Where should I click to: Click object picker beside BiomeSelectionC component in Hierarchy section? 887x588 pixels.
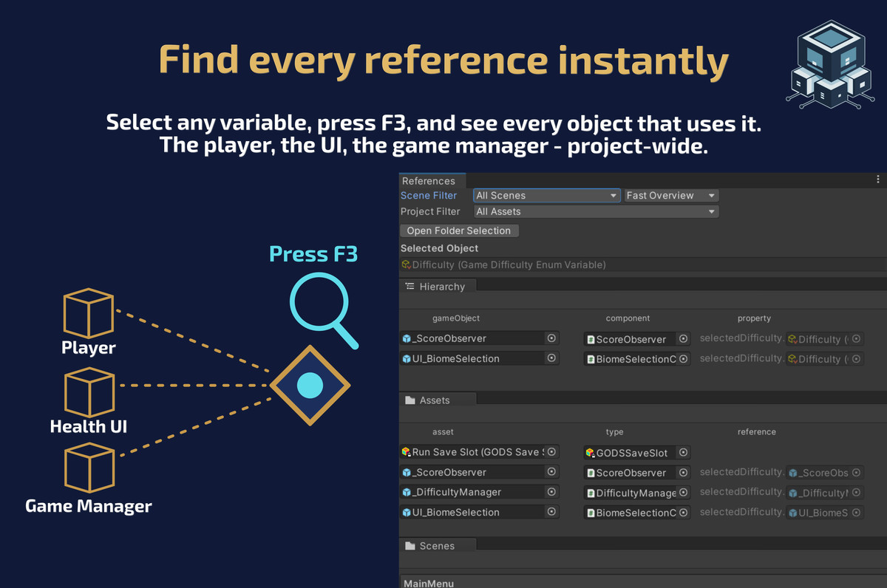pyautogui.click(x=684, y=359)
